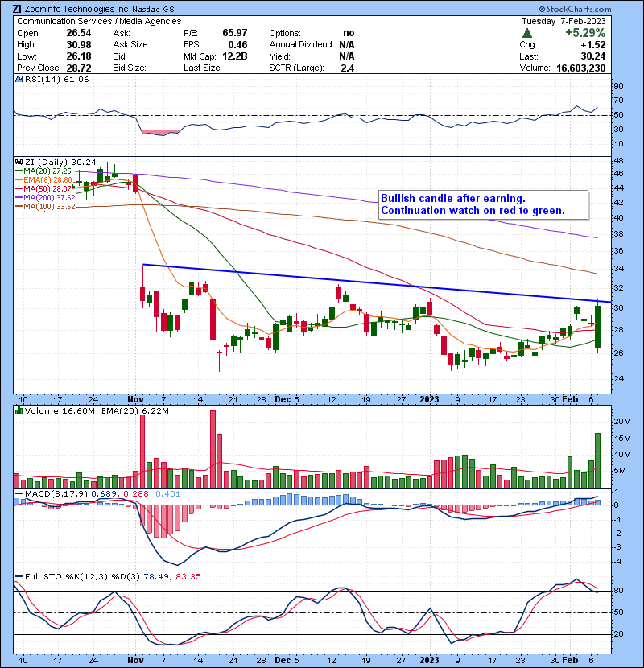Click the RSI line-chart icon

coord(19,79)
